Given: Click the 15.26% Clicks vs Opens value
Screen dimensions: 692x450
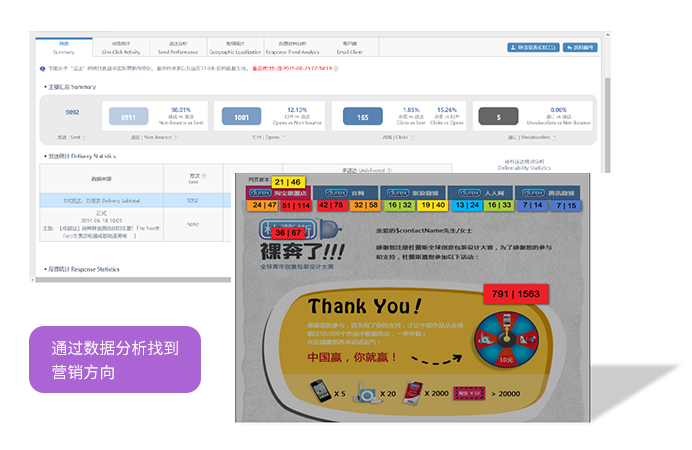Looking at the screenshot, I should coord(447,110).
